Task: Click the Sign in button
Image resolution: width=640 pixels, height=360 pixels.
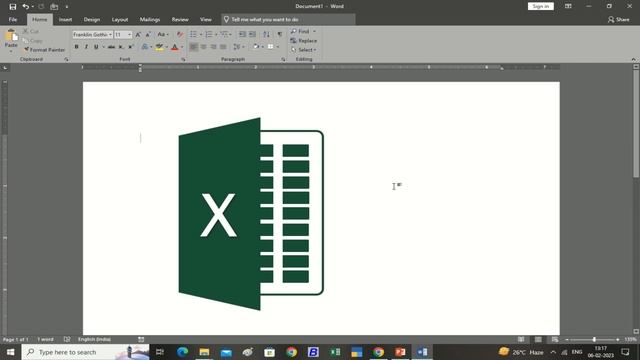Action: pyautogui.click(x=540, y=6)
